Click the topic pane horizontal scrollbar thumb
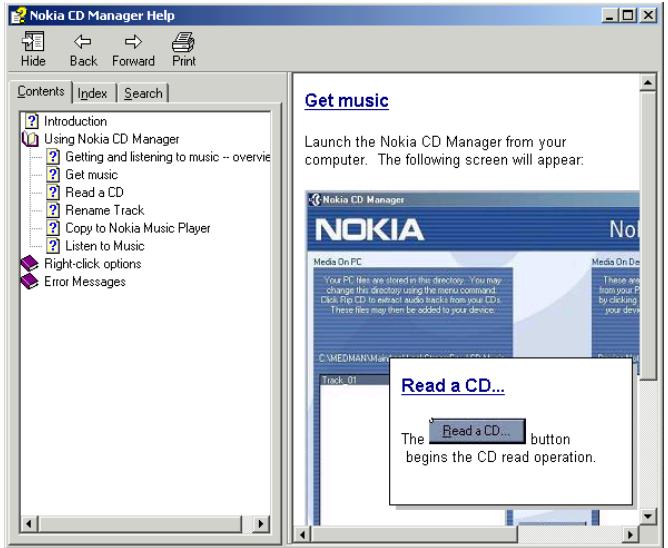 coord(414,534)
